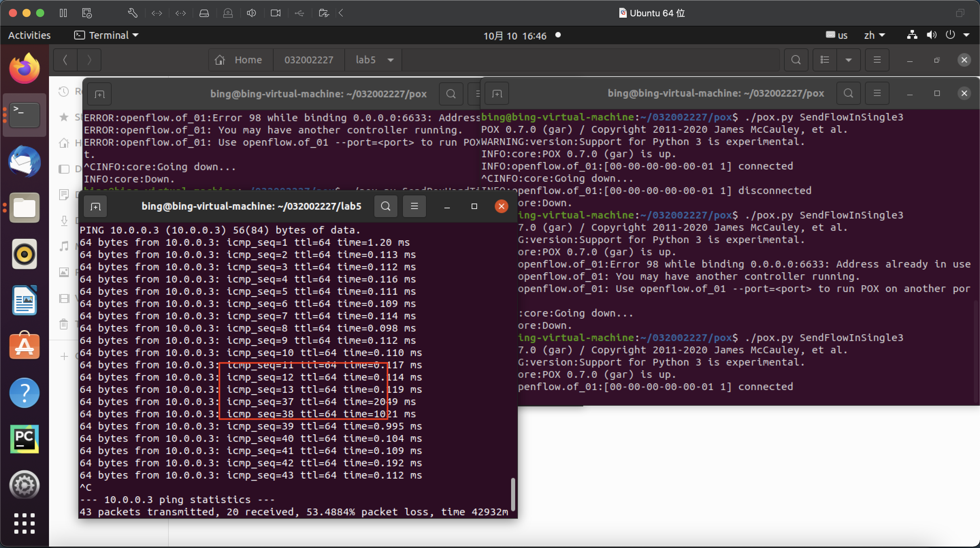The height and width of the screenshot is (548, 980).
Task: Pause the VM using toolbar pause icon
Action: coord(63,13)
